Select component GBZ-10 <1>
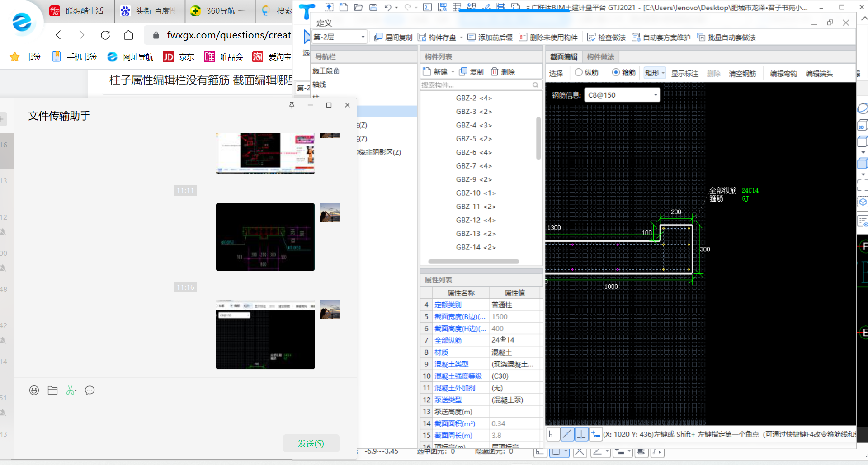The height and width of the screenshot is (465, 868). point(476,193)
